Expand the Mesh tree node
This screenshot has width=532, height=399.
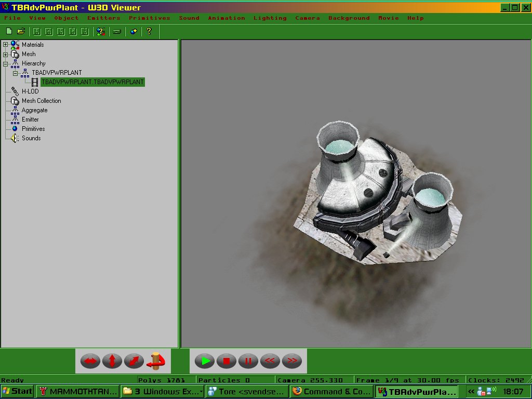[x=4, y=54]
